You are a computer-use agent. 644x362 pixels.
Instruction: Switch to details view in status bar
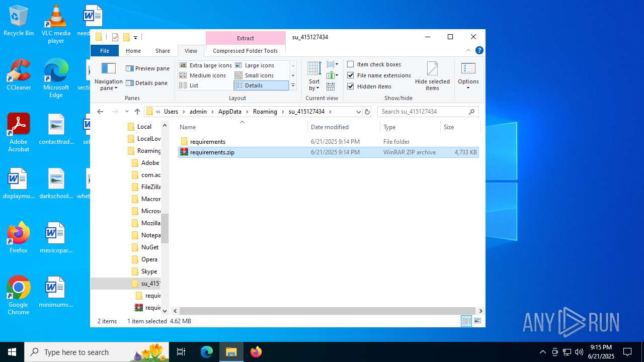coord(466,321)
